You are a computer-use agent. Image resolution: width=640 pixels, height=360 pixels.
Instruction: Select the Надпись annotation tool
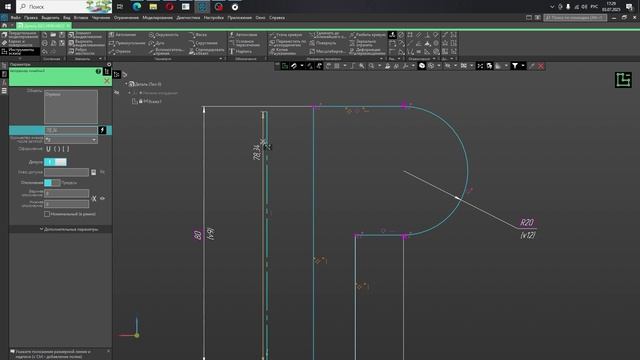pos(240,51)
